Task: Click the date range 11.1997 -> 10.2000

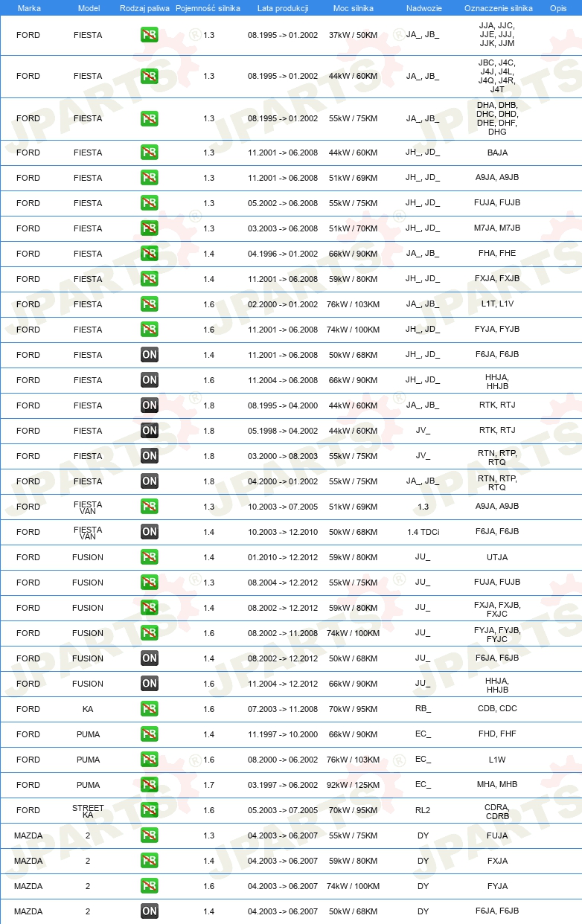Action: click(283, 734)
